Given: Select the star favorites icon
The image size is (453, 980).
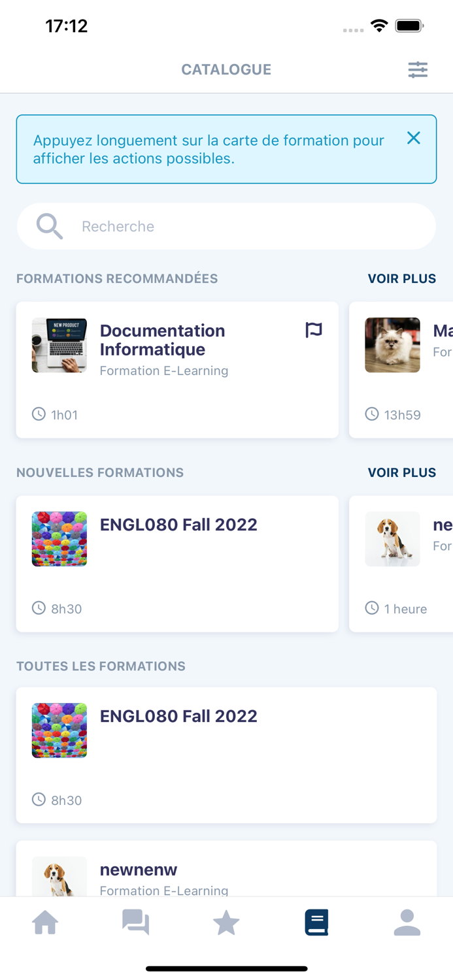Looking at the screenshot, I should [x=226, y=923].
